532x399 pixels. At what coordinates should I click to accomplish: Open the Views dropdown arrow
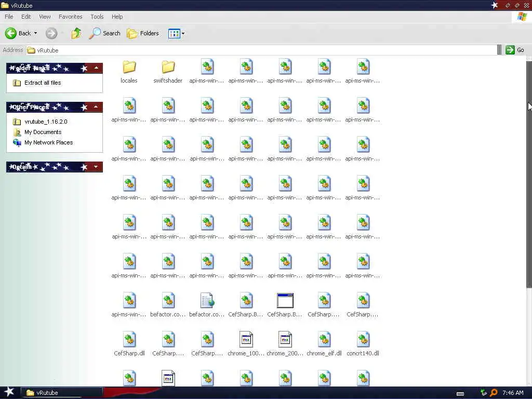click(x=183, y=33)
